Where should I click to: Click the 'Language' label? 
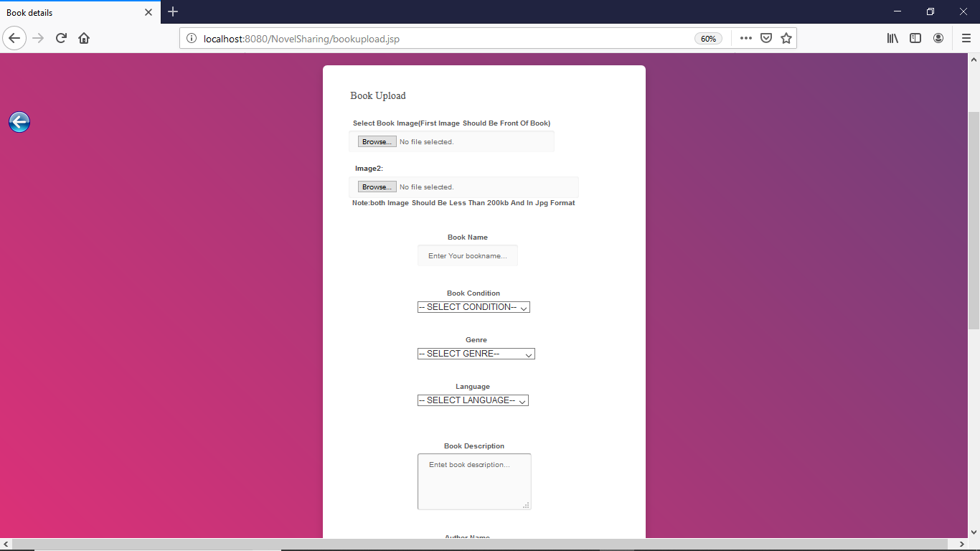[x=473, y=387]
